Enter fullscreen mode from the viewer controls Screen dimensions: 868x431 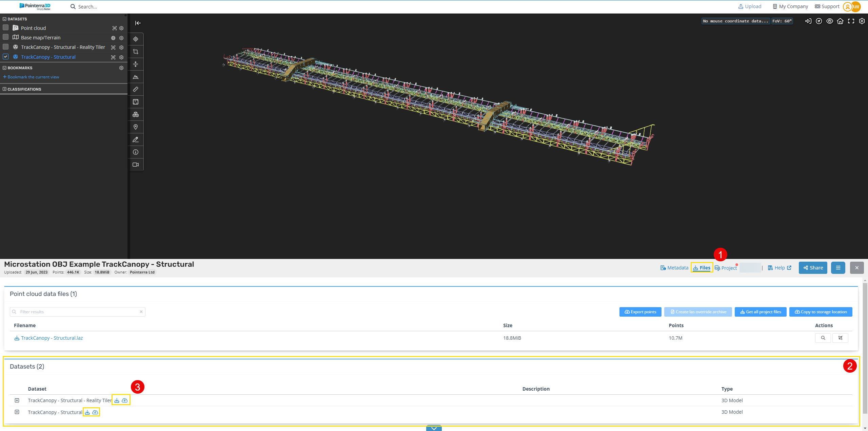click(x=851, y=21)
